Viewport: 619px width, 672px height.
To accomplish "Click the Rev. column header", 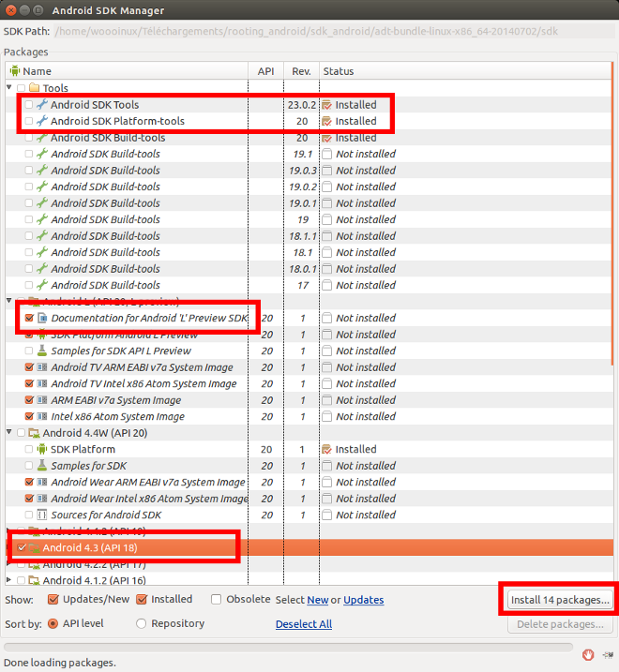I will point(302,70).
